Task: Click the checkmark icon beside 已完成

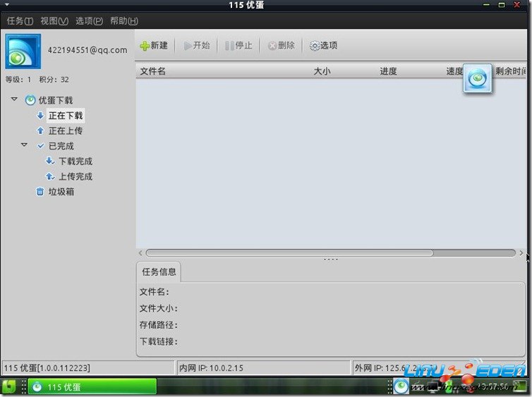Action: click(40, 146)
